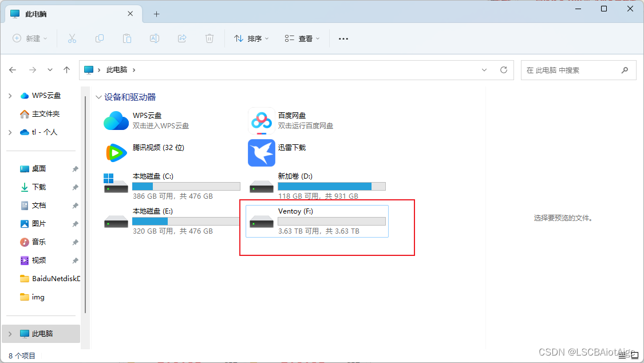Open 视频 quick access item
644x363 pixels.
(x=38, y=261)
